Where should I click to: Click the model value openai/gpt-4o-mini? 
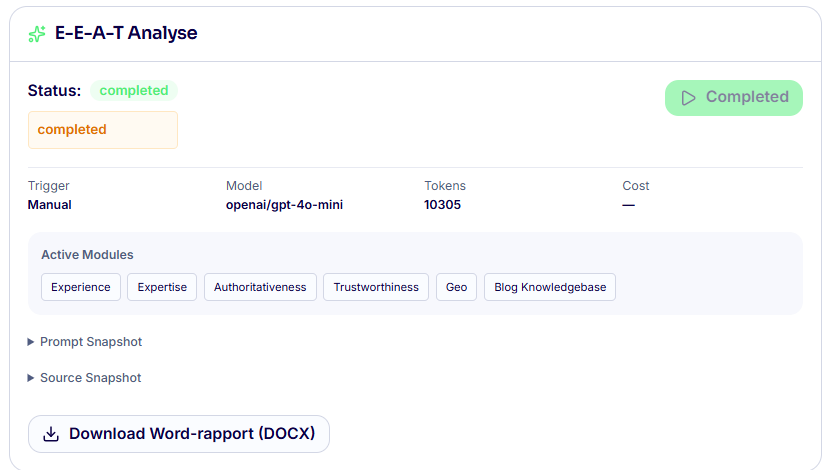coord(284,205)
